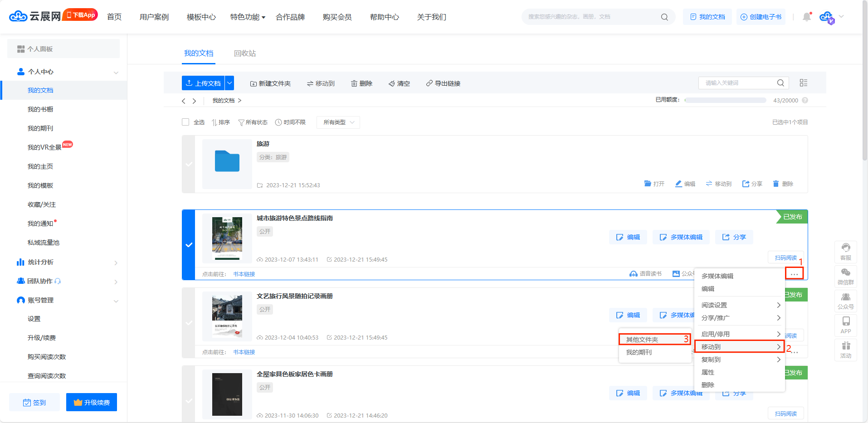
Task: Click the notification bell icon
Action: (x=806, y=17)
